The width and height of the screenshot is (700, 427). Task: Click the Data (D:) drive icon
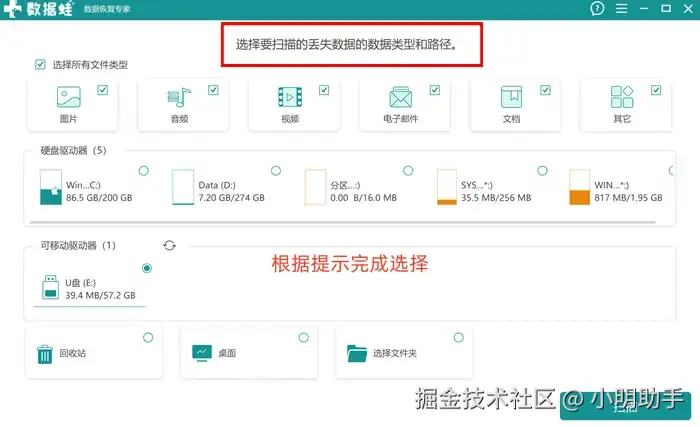[183, 187]
